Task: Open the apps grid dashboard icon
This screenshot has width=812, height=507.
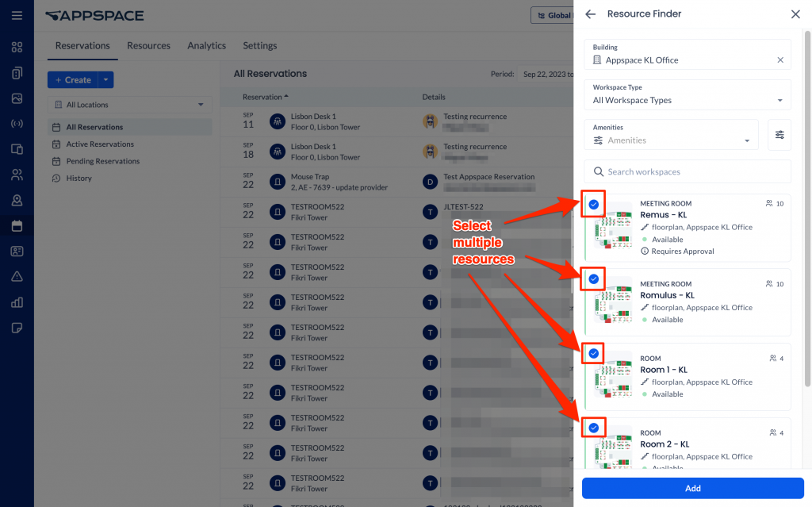Action: pyautogui.click(x=17, y=47)
